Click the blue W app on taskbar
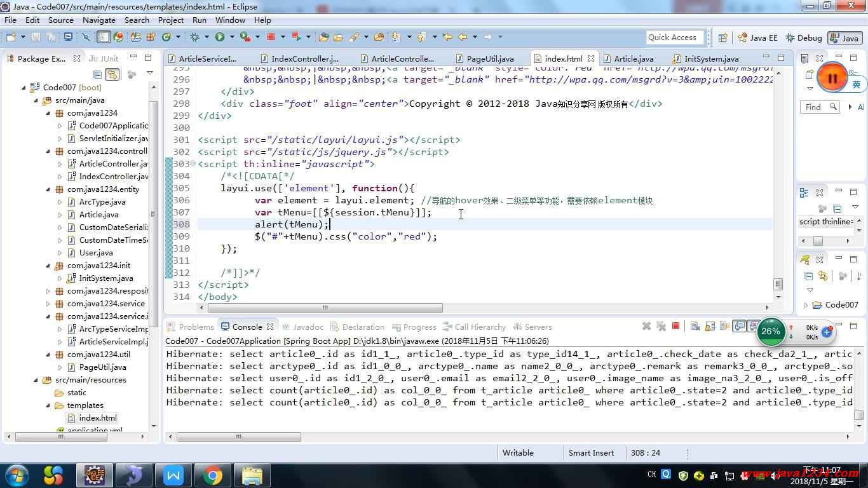Screen dimensions: 868x488 click(173, 475)
